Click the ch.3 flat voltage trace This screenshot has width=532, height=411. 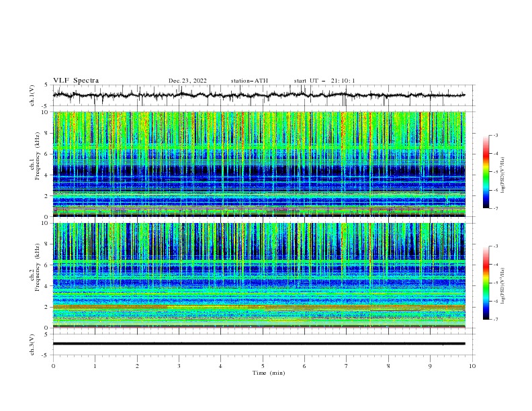[259, 344]
